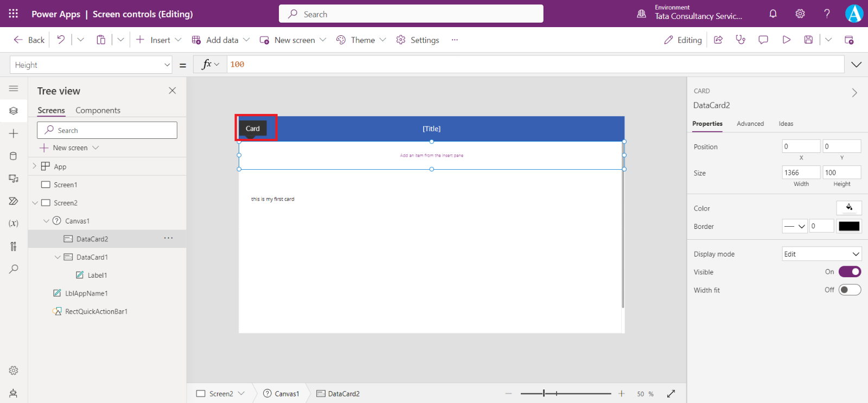Preview the app with Play icon
The width and height of the screenshot is (868, 403).
tap(786, 40)
